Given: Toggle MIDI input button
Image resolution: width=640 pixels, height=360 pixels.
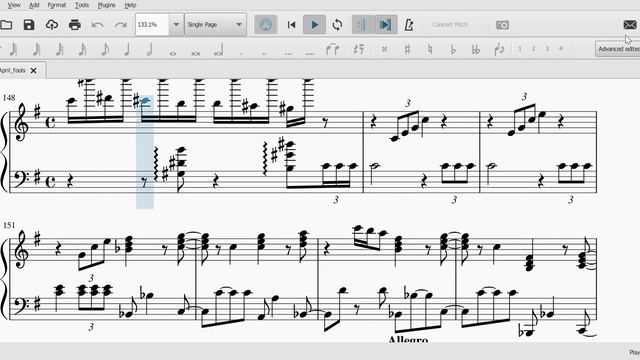Looking at the screenshot, I should (266, 25).
